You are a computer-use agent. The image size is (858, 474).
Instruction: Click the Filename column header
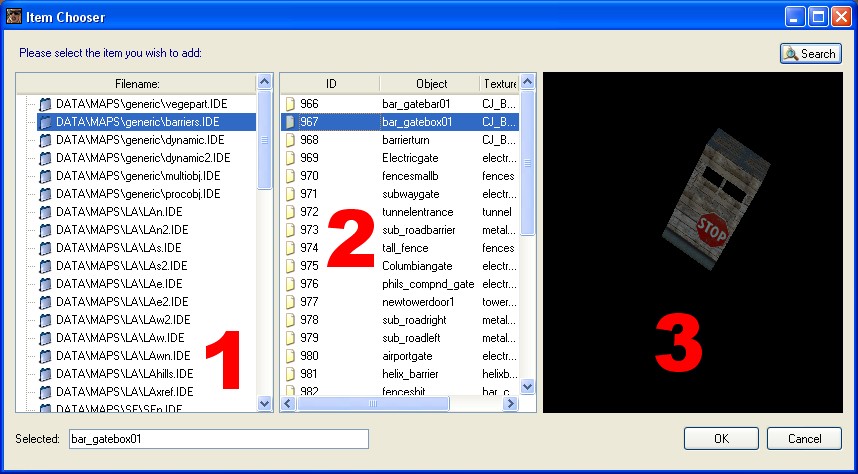tap(137, 83)
